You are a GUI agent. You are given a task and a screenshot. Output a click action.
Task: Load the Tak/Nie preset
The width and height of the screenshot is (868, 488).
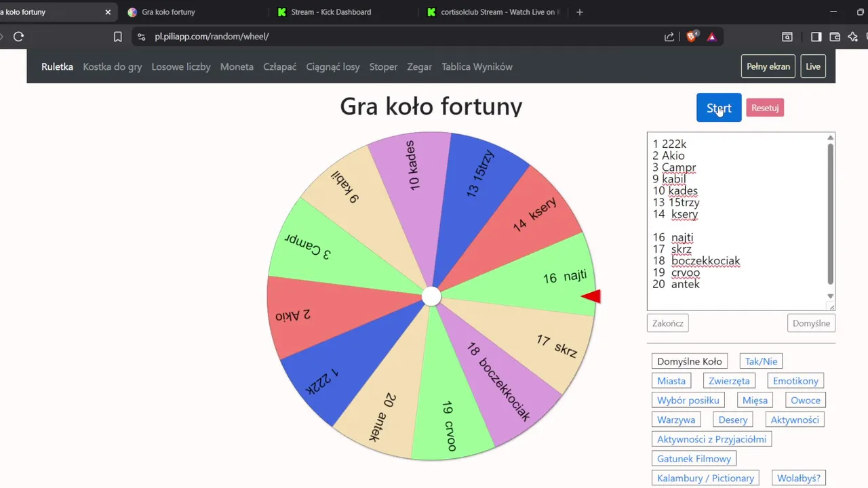[x=762, y=361]
